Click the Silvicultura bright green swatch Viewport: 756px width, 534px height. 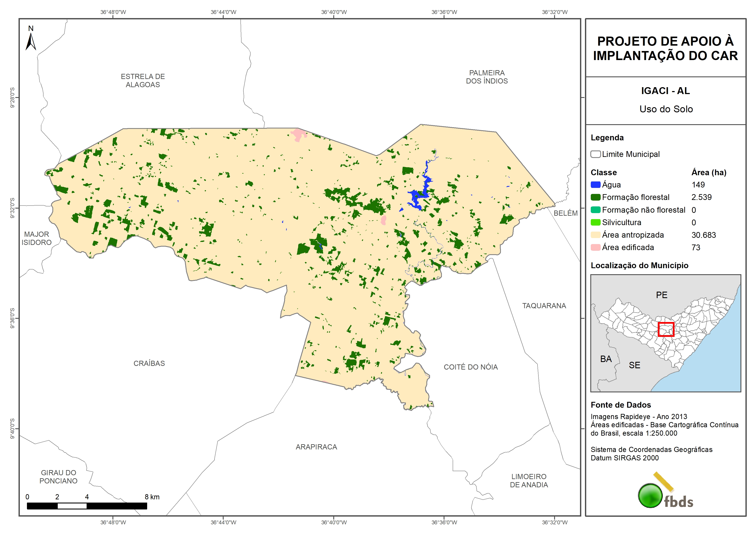595,222
